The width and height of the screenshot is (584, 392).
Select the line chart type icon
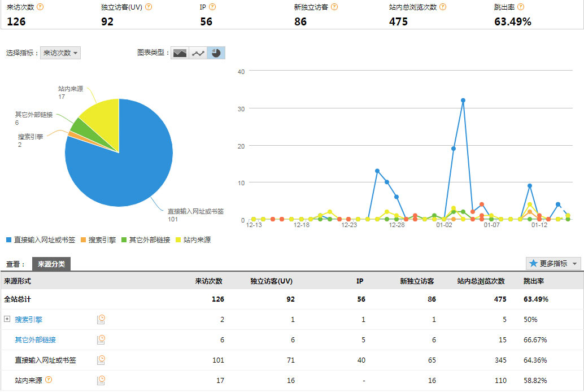click(198, 53)
